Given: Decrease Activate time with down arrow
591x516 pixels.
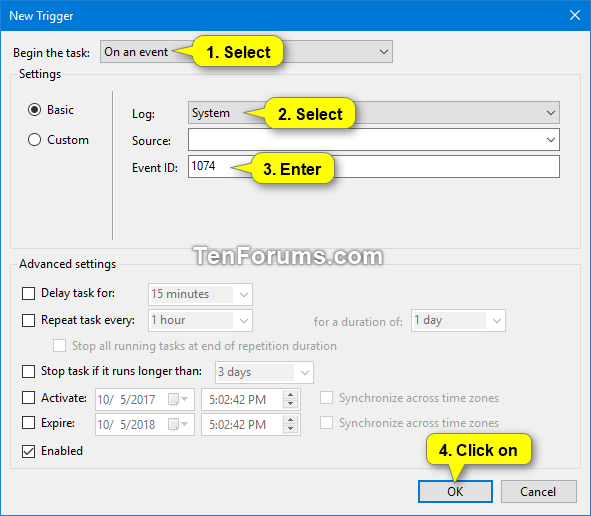Looking at the screenshot, I should pos(290,404).
